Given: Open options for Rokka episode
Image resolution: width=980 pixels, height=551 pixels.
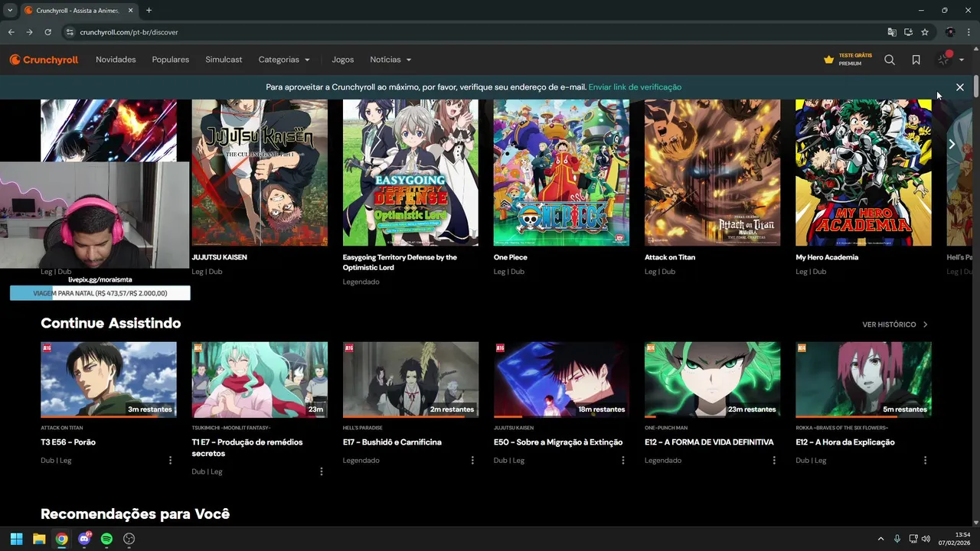Looking at the screenshot, I should pyautogui.click(x=925, y=460).
